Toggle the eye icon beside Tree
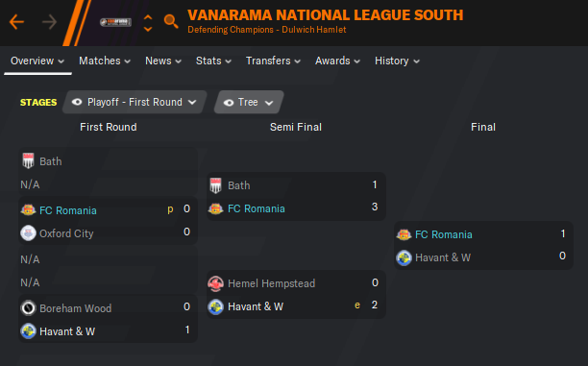588x366 pixels. [x=229, y=103]
